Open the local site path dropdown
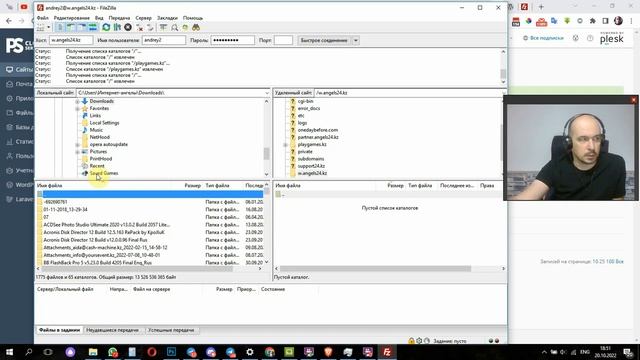 click(x=267, y=93)
